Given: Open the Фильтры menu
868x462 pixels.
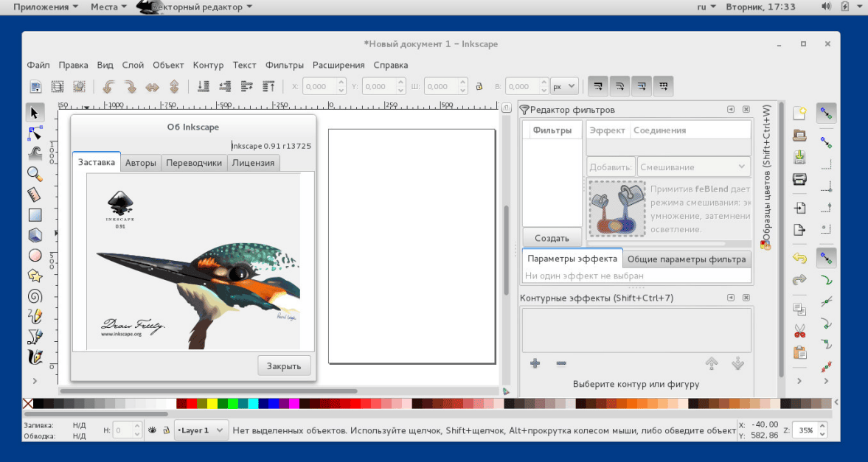Looking at the screenshot, I should 284,65.
